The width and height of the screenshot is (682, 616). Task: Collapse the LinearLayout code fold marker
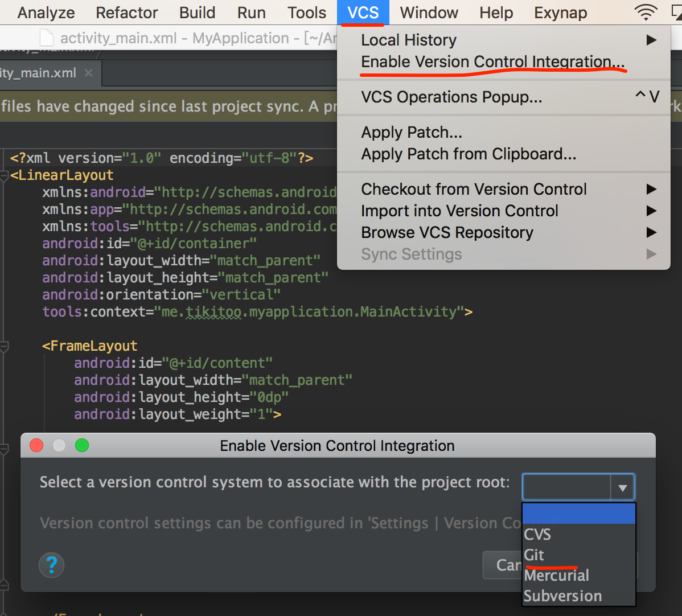(x=4, y=176)
